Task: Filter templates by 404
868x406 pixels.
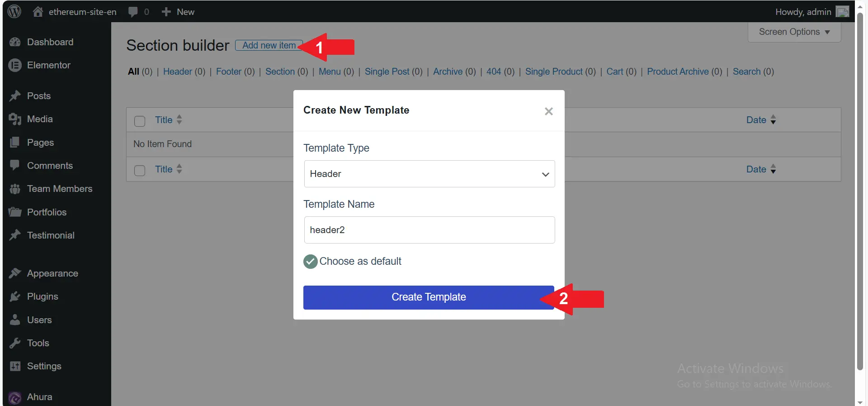Action: [x=494, y=72]
